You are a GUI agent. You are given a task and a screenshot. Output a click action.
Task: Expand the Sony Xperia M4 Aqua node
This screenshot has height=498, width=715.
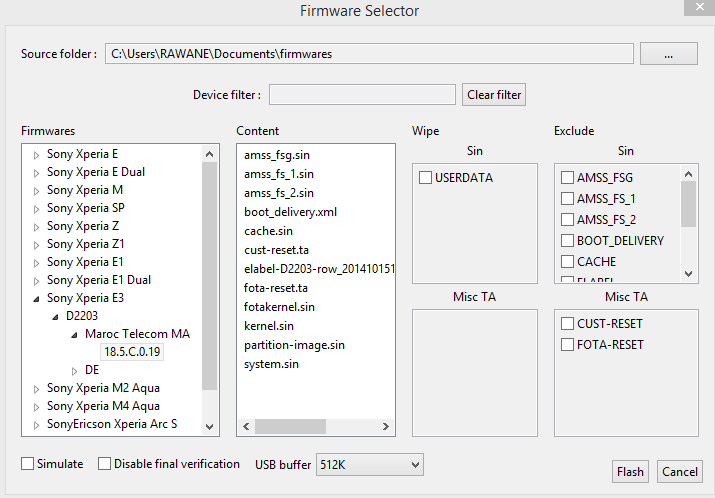click(36, 407)
